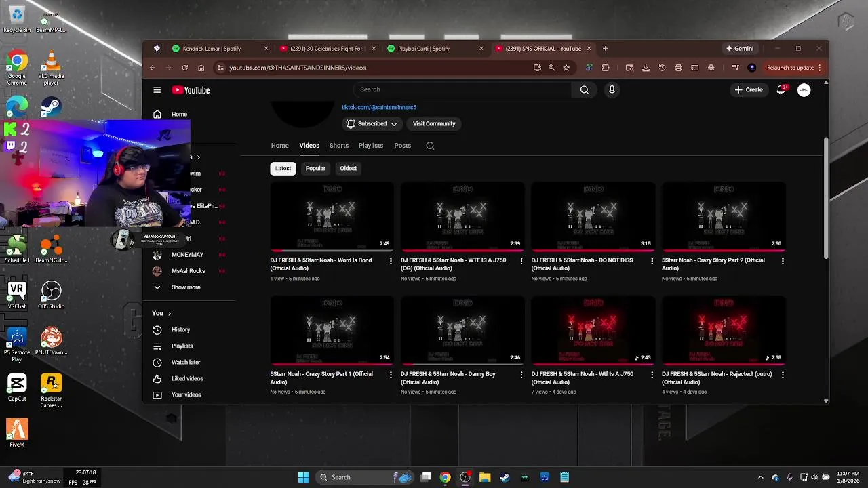
Task: Click the Chrome address bar URL
Action: pyautogui.click(x=297, y=68)
